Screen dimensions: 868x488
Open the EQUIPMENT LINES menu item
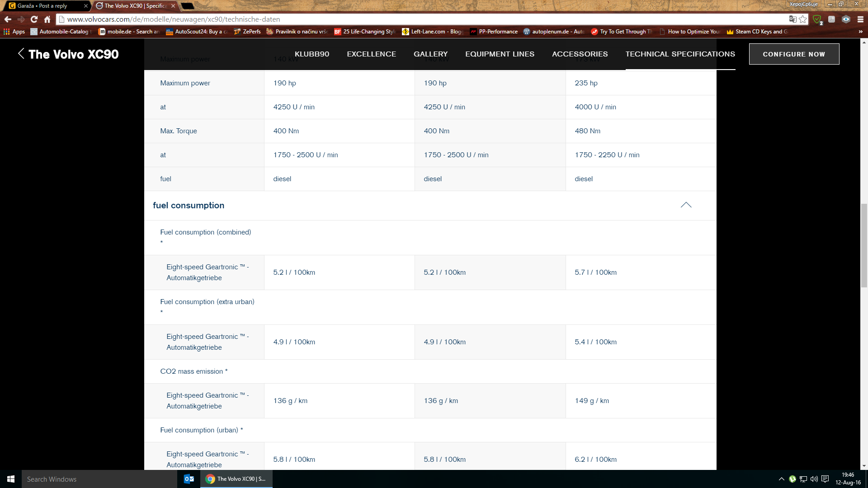(x=500, y=54)
